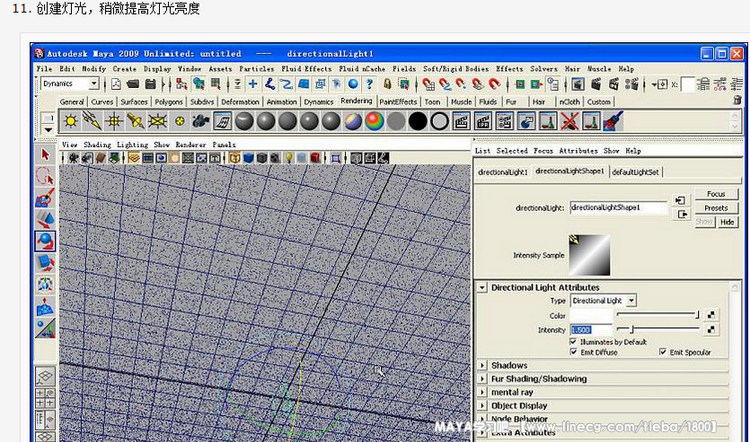The height and width of the screenshot is (442, 750).
Task: Create a volume light from the shelf
Action: pyautogui.click(x=179, y=121)
